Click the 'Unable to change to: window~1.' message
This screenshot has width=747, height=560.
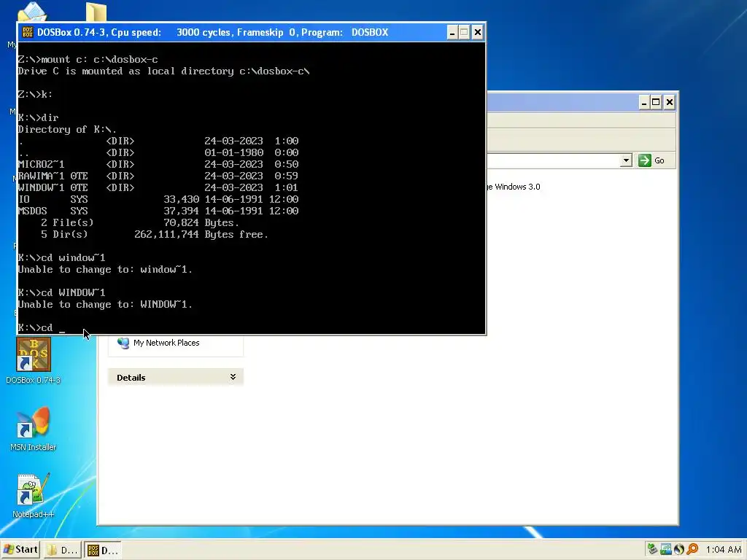point(105,270)
